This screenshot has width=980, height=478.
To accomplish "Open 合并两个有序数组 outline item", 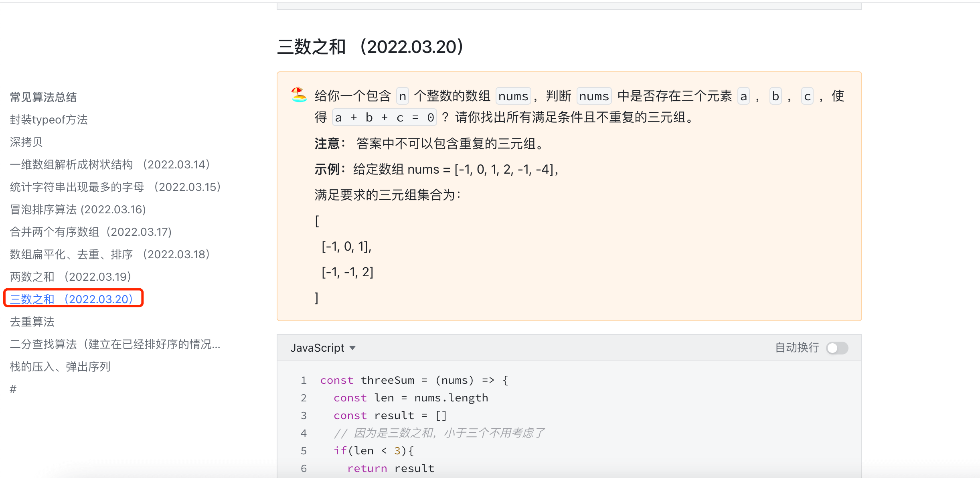I will pos(91,232).
